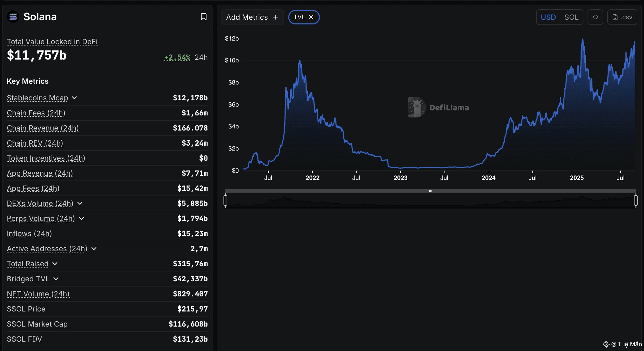Viewport: 644px width, 351px height.
Task: Click the right range slider handle
Action: click(636, 200)
